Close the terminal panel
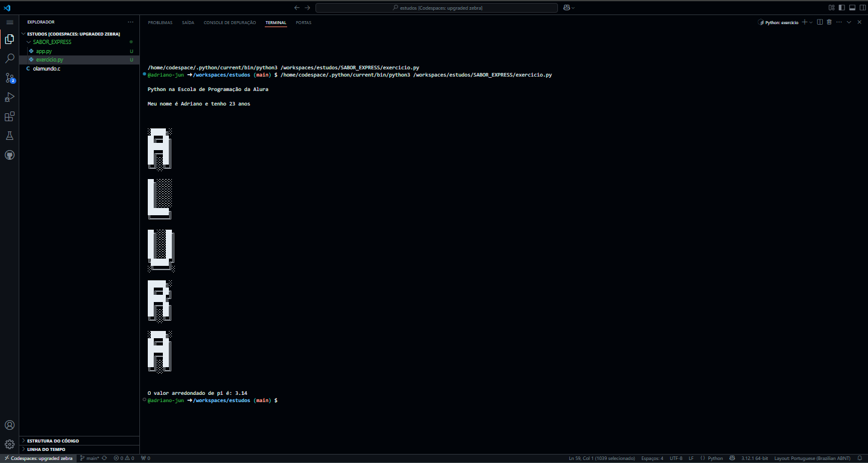The height and width of the screenshot is (463, 868). 859,22
